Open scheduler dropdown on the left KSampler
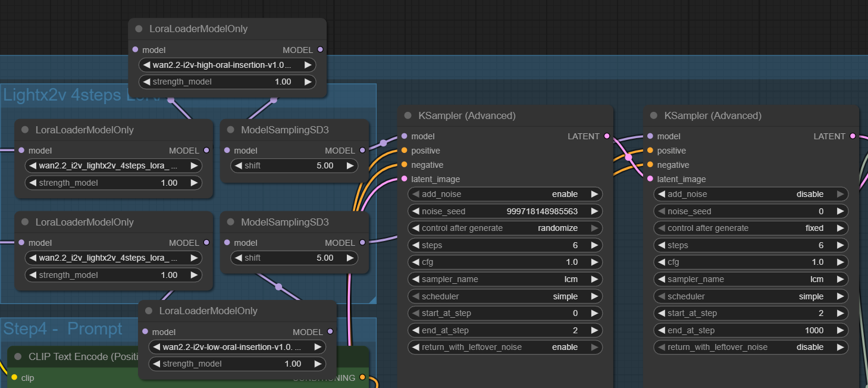 (x=505, y=296)
